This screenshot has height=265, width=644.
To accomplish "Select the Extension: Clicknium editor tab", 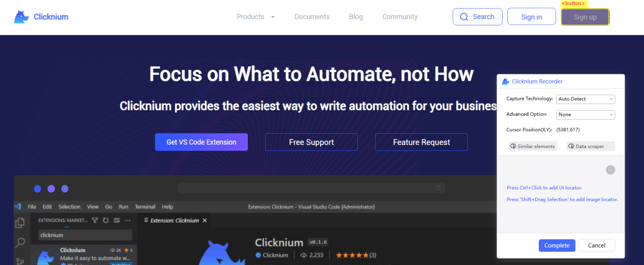I will click(x=174, y=221).
